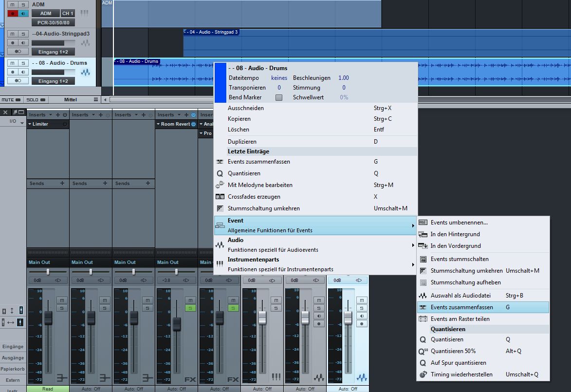Screen dimensions: 571x392
Task: Solo the --04-Audio-Stringpad3 track
Action: click(x=23, y=34)
